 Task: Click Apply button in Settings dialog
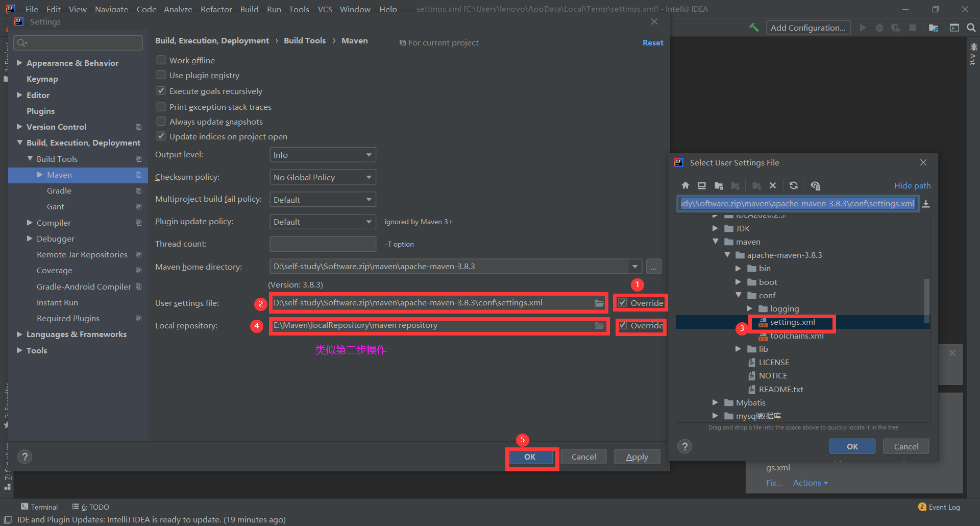point(636,457)
